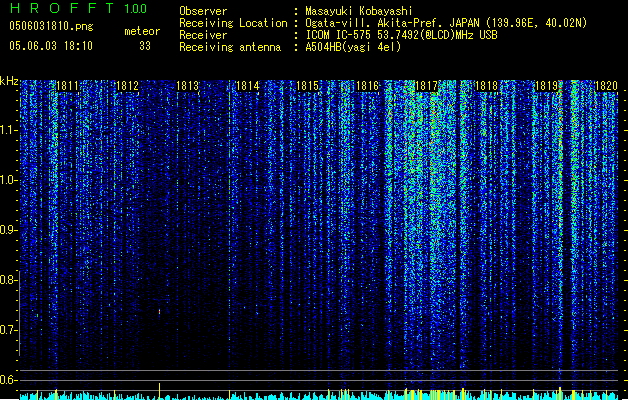Click the date stamp 05.06.03 18:10
The width and height of the screenshot is (629, 400).
(x=51, y=46)
